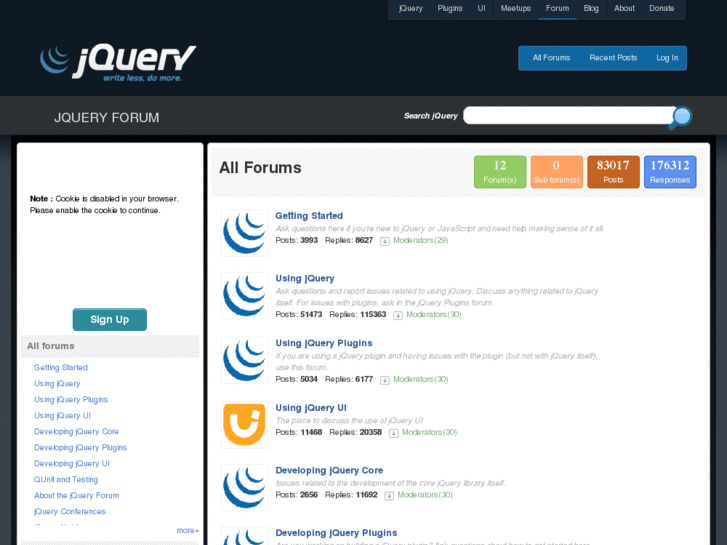
Task: Click the Log In button
Action: 667,58
